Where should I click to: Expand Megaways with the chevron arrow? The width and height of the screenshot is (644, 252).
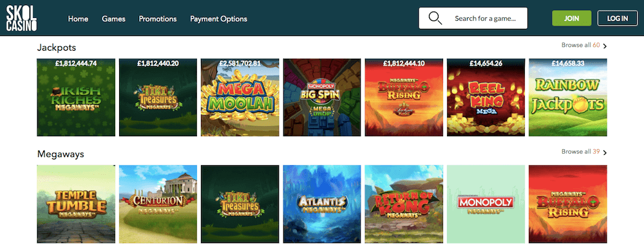pyautogui.click(x=605, y=152)
